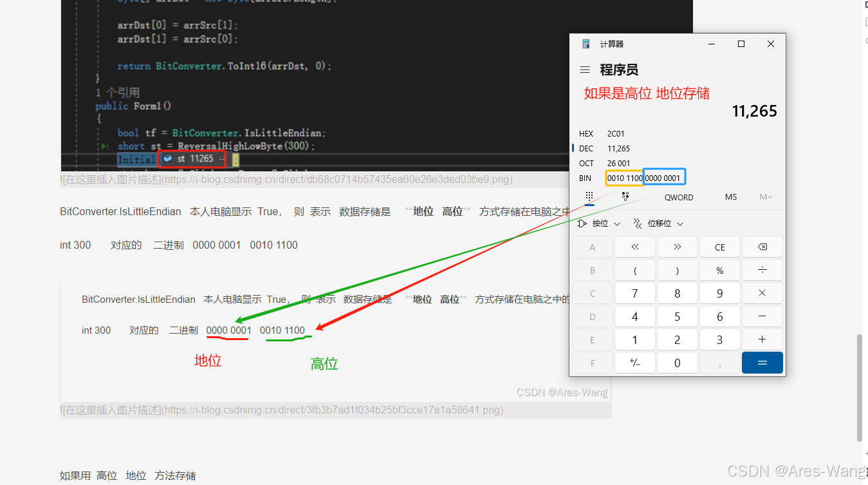The height and width of the screenshot is (485, 868).
Task: Select the OCT radix row
Action: tap(678, 164)
